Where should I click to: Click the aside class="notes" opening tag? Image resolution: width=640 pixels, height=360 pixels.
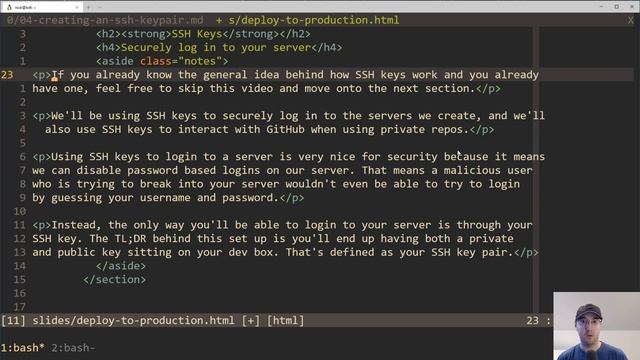pos(162,61)
